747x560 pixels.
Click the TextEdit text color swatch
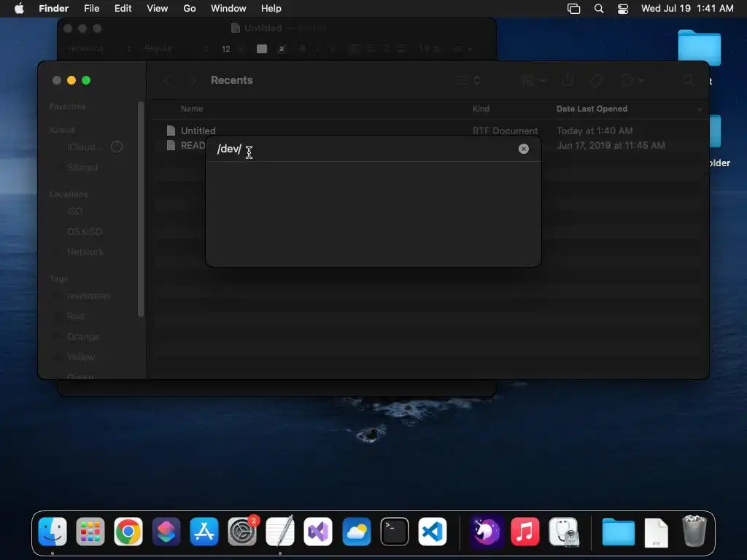click(262, 49)
